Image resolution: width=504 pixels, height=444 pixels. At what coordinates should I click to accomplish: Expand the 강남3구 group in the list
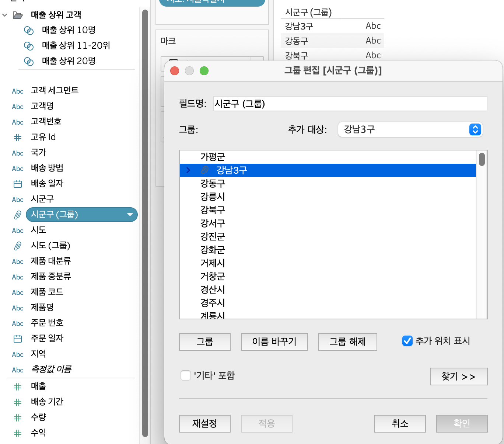coord(188,170)
